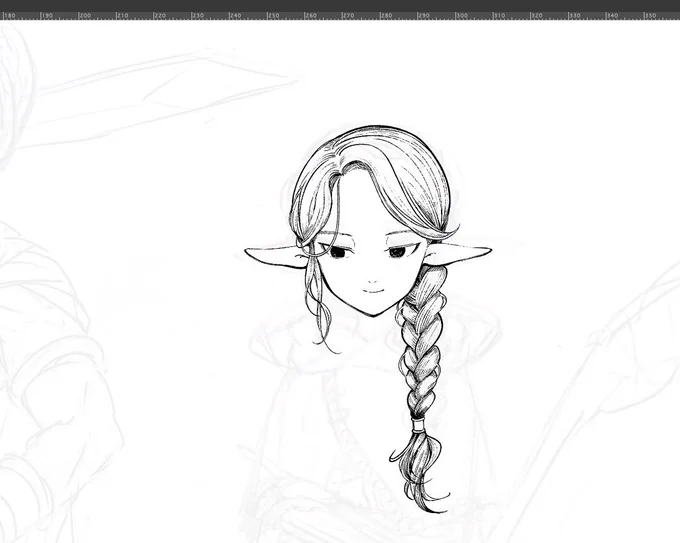680x543 pixels.
Task: Click the 320 mark on the ruler
Action: 537,16
